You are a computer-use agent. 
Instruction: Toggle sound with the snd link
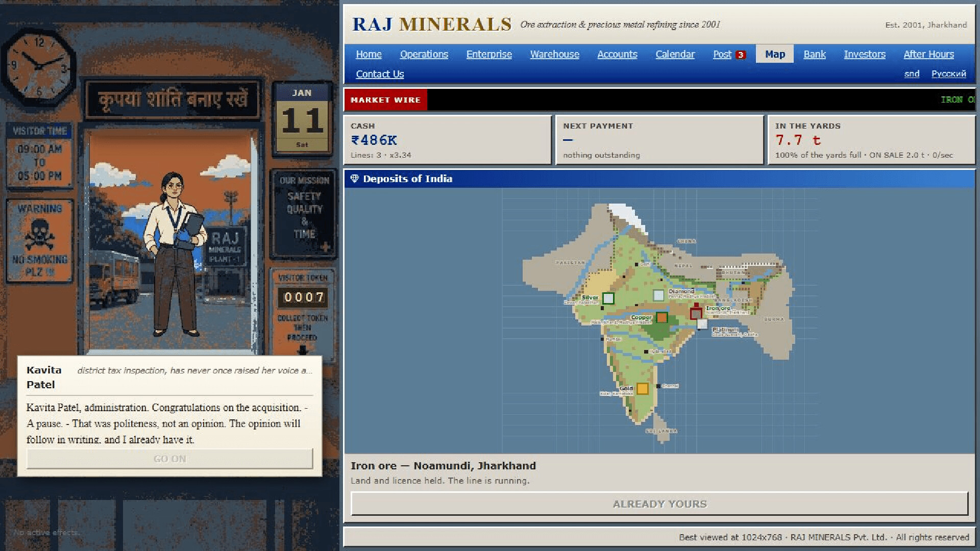pyautogui.click(x=912, y=74)
